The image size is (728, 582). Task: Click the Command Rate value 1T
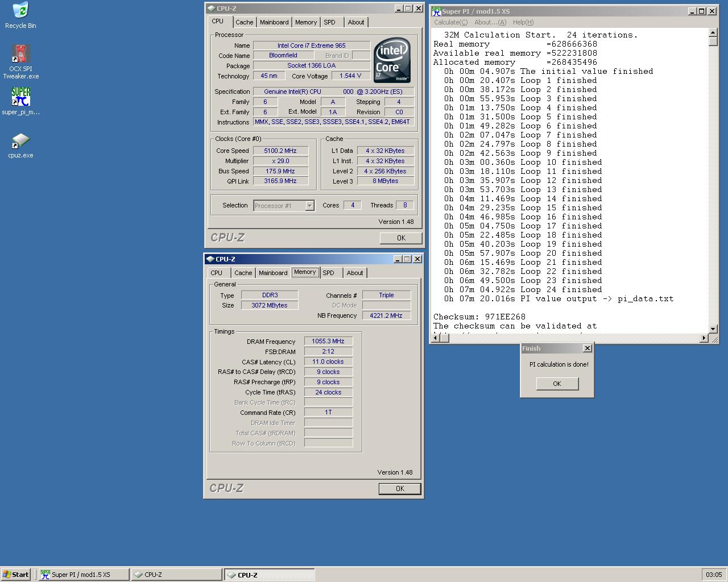click(328, 412)
